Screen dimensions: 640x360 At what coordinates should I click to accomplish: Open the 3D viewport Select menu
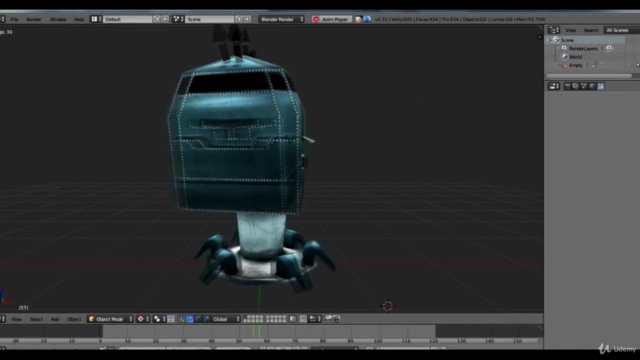[36, 319]
